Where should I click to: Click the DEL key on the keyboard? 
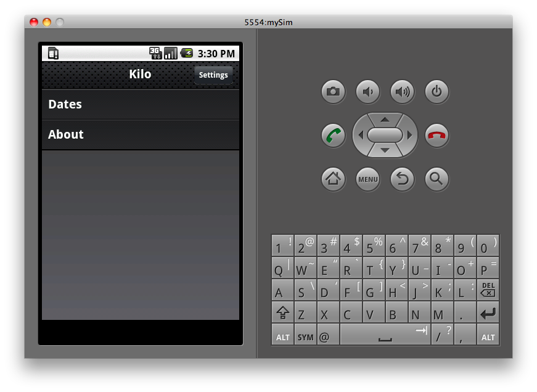point(488,290)
